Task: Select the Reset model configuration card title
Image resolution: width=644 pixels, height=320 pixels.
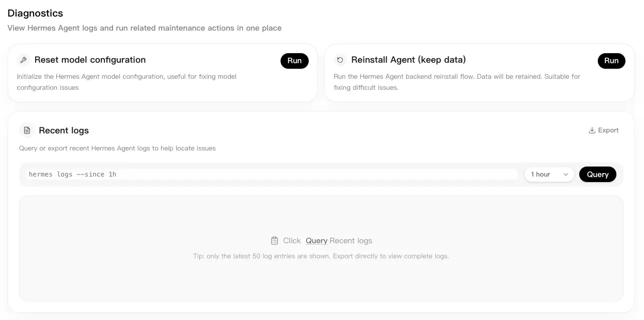Action: pyautogui.click(x=90, y=60)
